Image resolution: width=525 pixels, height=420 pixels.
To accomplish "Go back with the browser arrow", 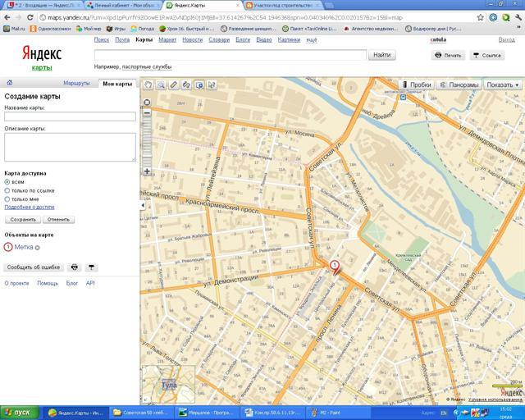I will [x=7, y=17].
